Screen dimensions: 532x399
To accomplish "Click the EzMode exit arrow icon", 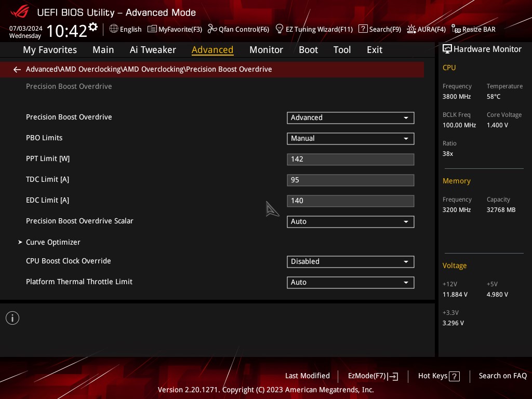I will (393, 376).
